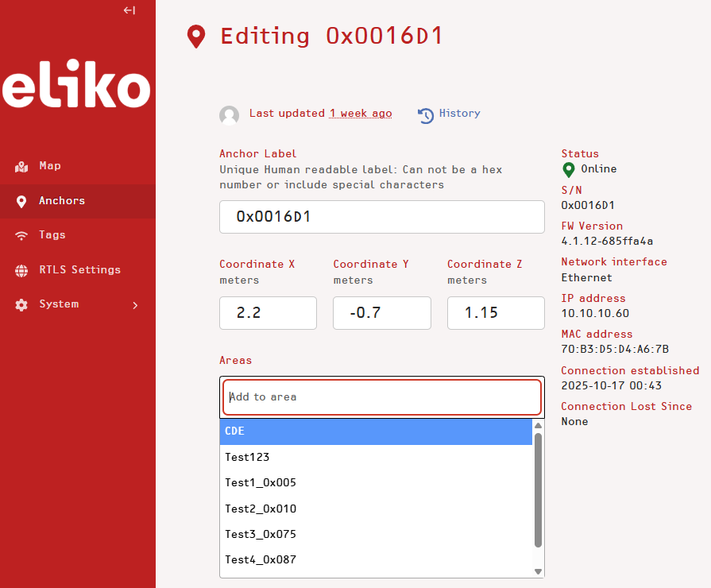
Task: Select Test3_0x075 from areas list
Action: click(x=375, y=534)
